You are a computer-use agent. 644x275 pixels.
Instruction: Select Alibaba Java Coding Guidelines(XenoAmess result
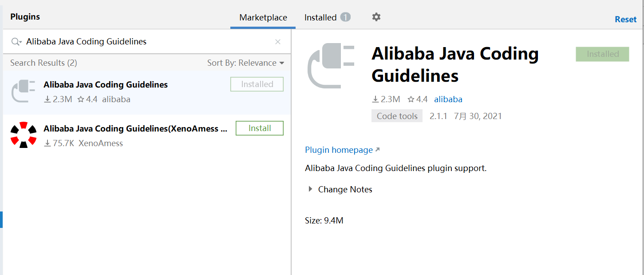click(147, 136)
